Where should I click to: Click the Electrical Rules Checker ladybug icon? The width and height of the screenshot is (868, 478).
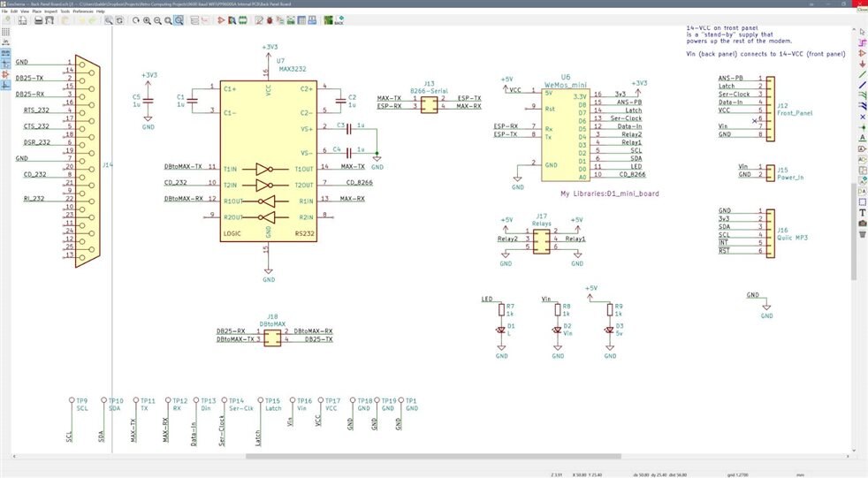[x=270, y=21]
